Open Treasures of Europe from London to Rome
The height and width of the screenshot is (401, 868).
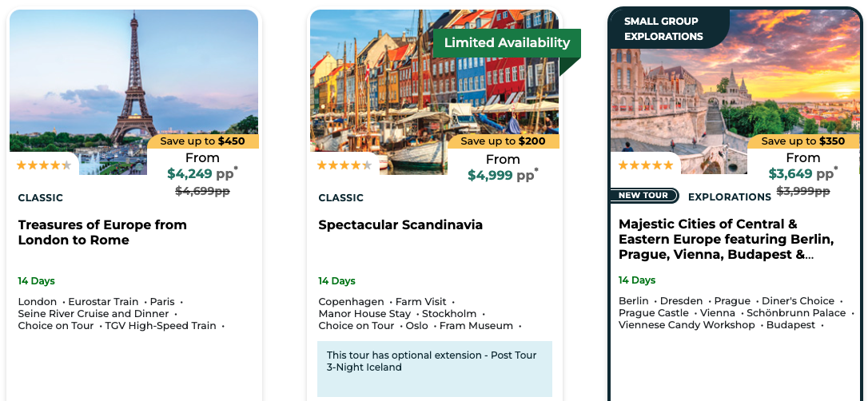coord(102,232)
